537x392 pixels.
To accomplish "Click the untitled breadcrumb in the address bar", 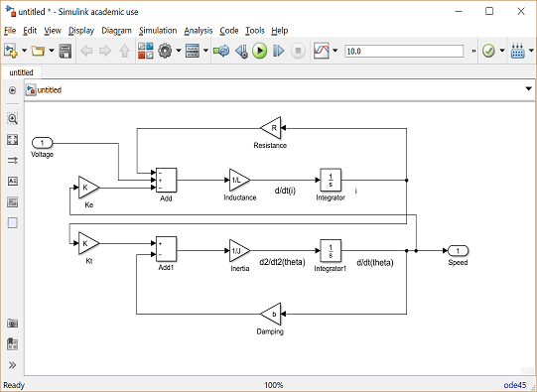I will coord(49,90).
